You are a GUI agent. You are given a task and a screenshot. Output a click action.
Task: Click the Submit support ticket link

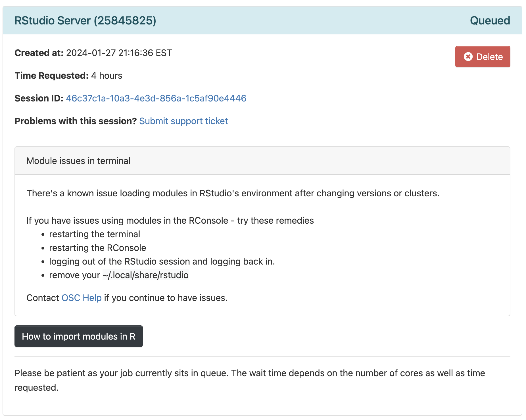183,121
